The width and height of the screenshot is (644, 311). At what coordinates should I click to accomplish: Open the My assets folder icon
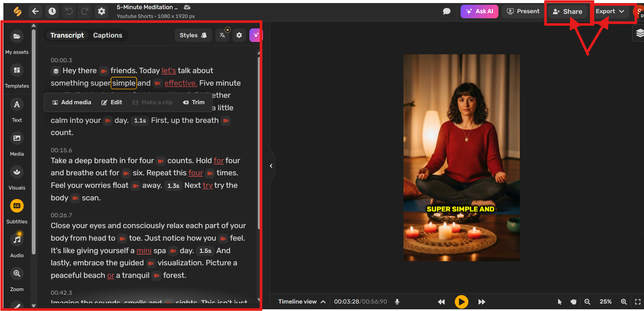pyautogui.click(x=17, y=36)
